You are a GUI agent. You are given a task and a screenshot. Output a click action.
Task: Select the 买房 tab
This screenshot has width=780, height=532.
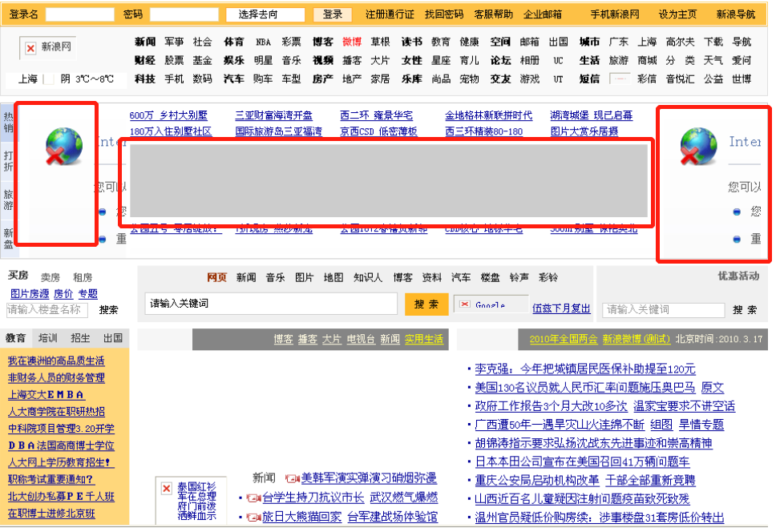click(x=18, y=276)
